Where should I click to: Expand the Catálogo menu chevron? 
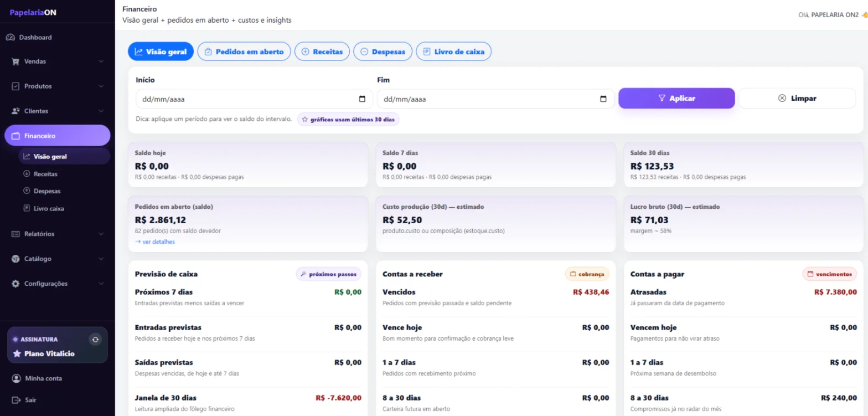click(x=101, y=259)
